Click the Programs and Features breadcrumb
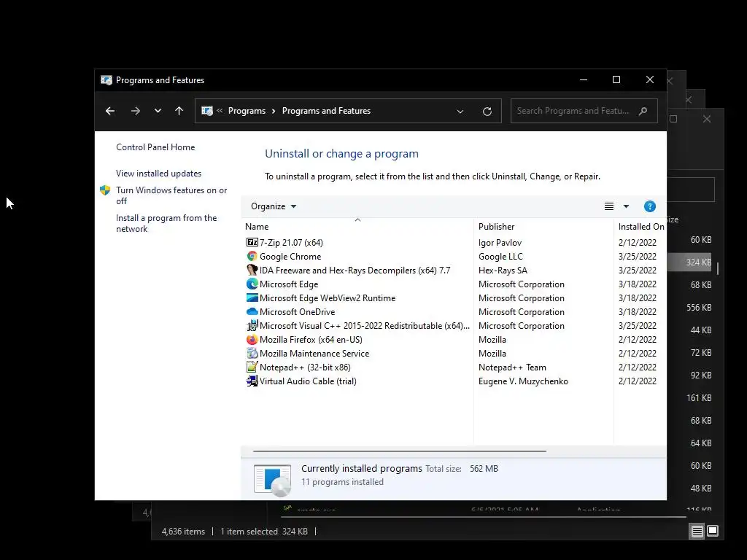 click(x=326, y=111)
